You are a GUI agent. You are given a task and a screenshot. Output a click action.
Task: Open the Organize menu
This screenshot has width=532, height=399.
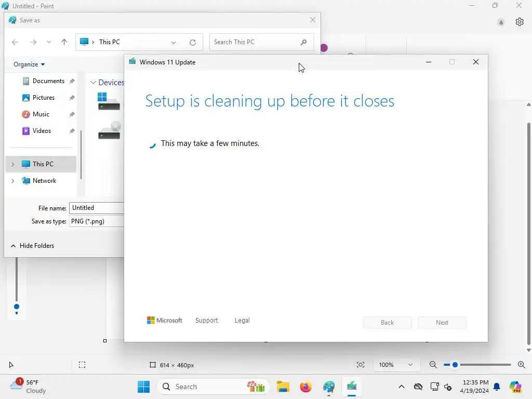click(x=29, y=64)
